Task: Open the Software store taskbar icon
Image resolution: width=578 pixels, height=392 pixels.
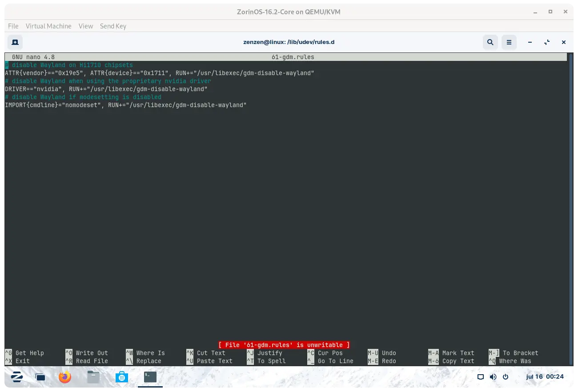Action: [121, 377]
